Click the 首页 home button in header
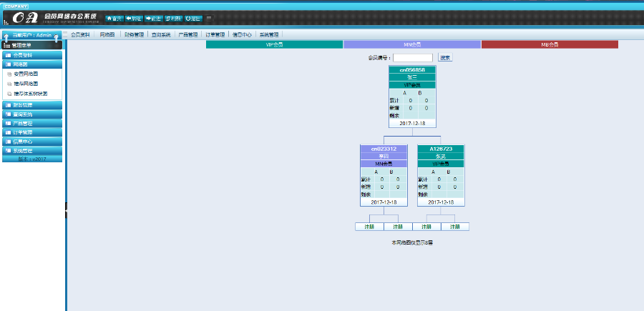This screenshot has width=644, height=311. tap(113, 19)
